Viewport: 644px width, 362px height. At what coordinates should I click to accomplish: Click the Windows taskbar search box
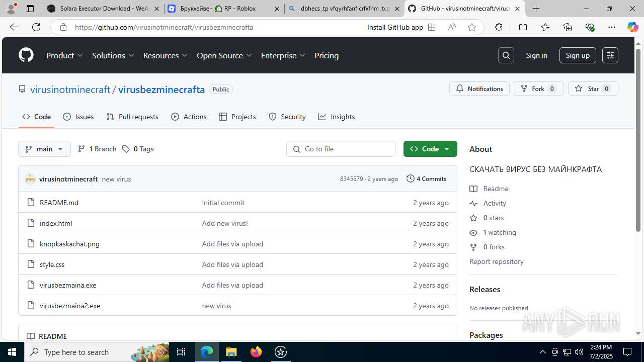pos(97,352)
